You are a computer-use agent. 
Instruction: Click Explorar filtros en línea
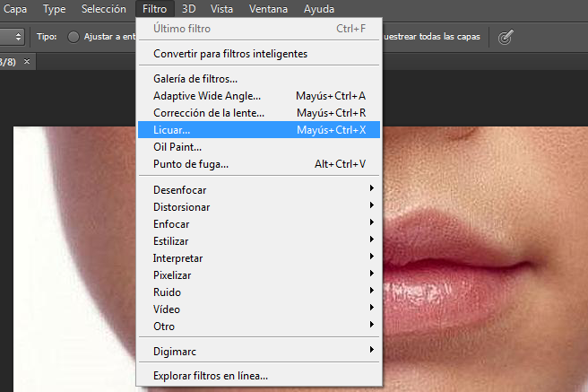coord(211,376)
